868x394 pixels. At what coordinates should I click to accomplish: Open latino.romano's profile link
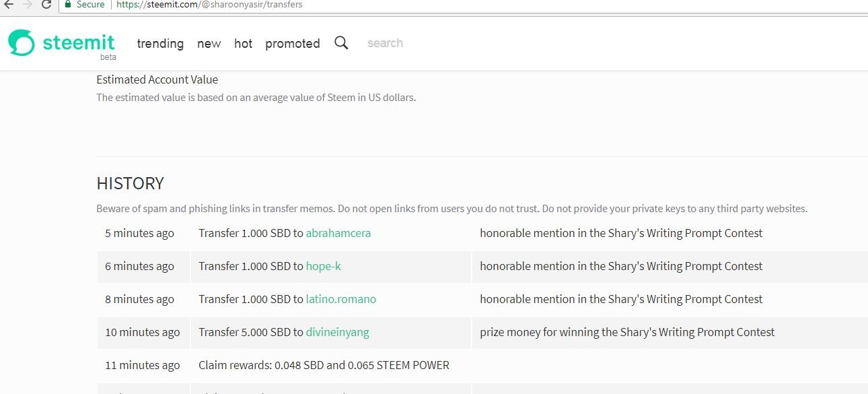(341, 299)
